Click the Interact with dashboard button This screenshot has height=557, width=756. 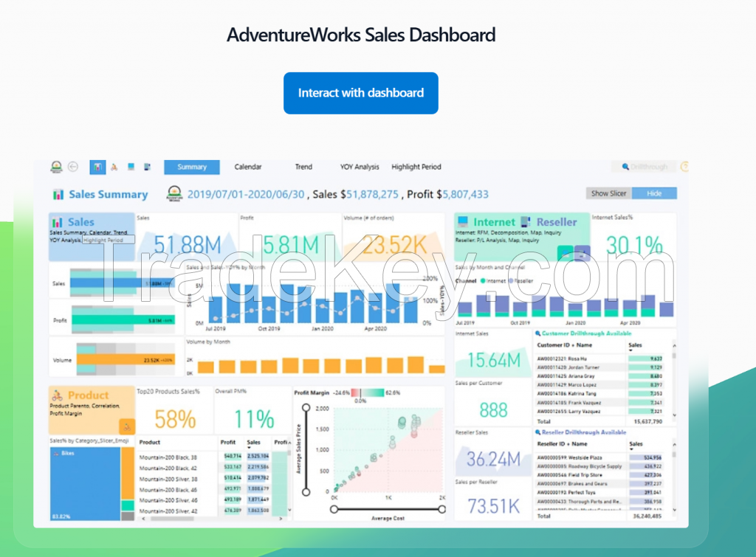tap(360, 93)
